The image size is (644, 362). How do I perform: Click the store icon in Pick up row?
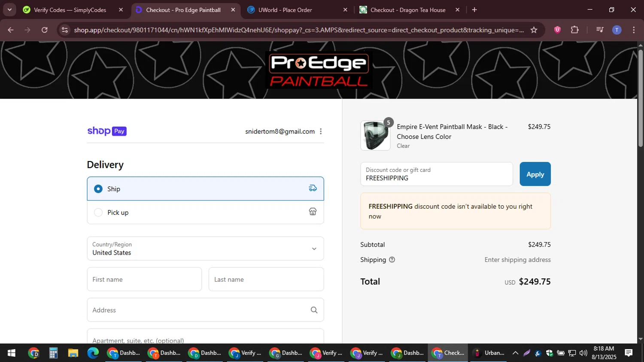(313, 212)
